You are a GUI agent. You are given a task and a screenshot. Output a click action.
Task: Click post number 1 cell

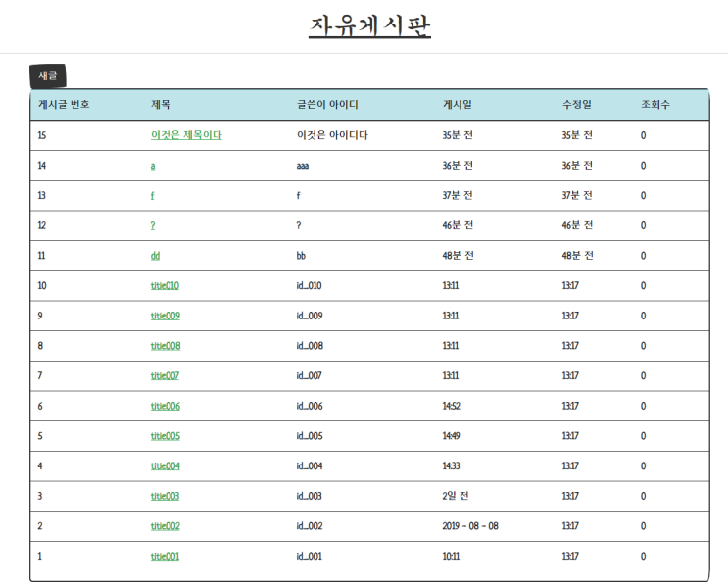point(39,556)
